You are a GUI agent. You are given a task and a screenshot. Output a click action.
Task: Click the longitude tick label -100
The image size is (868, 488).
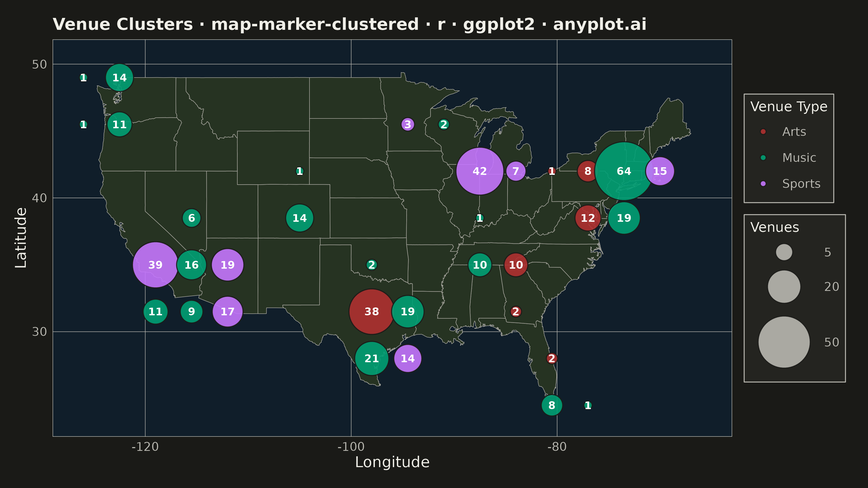(351, 447)
